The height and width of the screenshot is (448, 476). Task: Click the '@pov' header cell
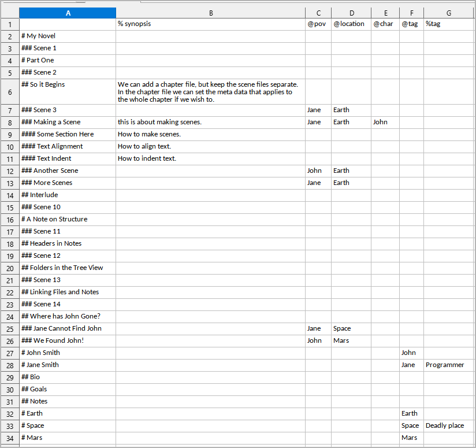(x=318, y=24)
